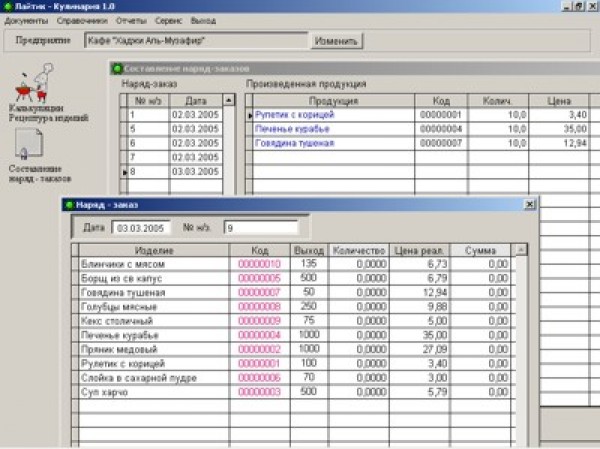Click the pink code 00000002
Viewport: 600px width, 449px height.
tap(259, 349)
